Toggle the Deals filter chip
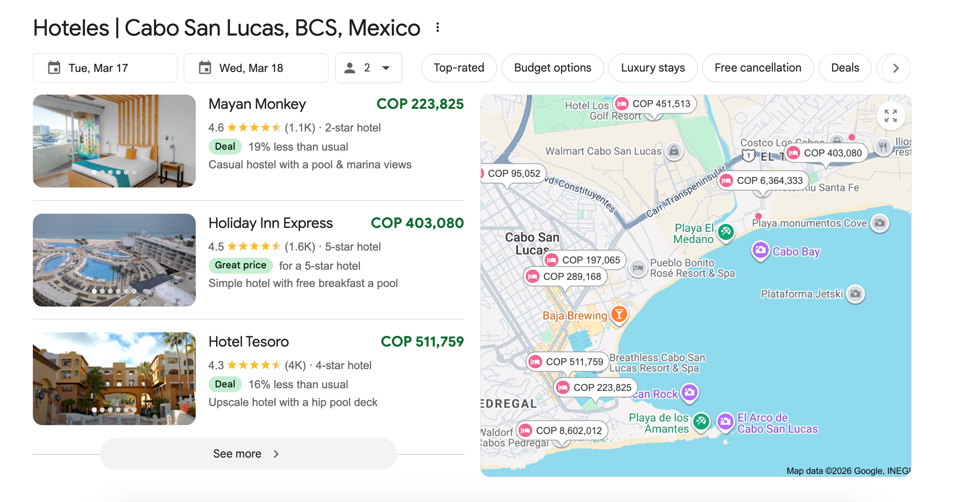 (x=845, y=68)
